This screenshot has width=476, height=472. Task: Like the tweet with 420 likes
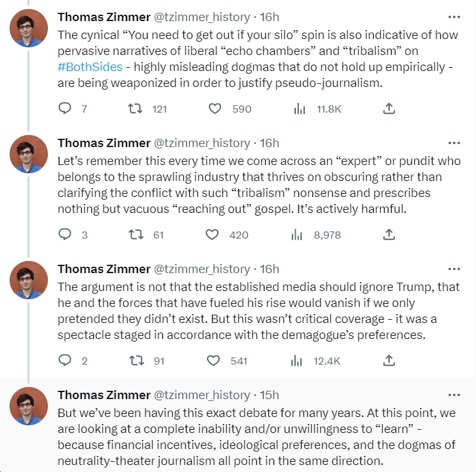(x=212, y=235)
